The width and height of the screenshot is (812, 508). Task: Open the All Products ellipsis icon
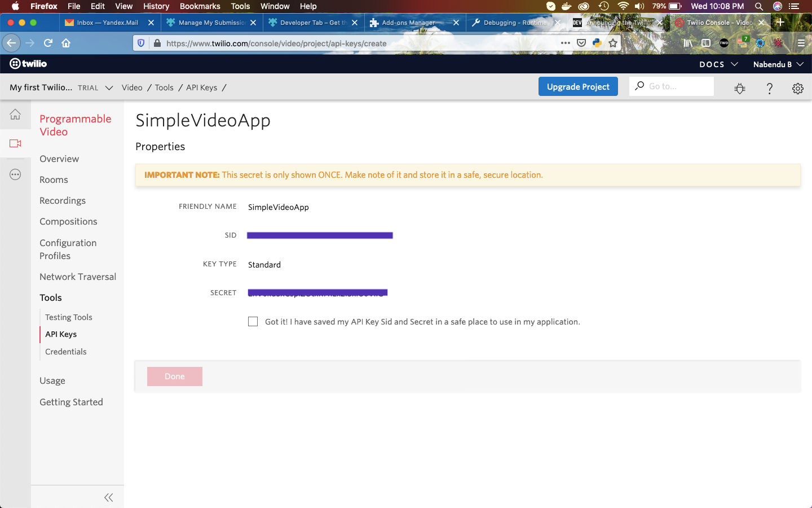(15, 174)
